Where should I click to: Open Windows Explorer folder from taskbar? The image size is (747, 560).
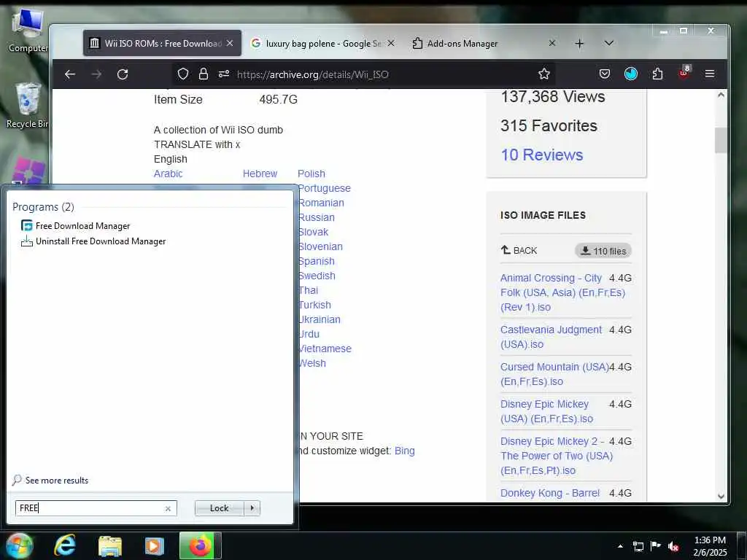click(x=109, y=545)
